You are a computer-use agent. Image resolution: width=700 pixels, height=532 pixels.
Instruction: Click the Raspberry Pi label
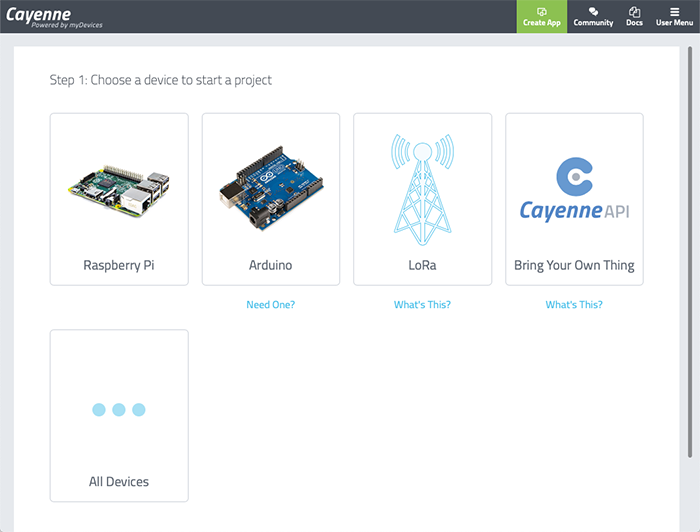point(119,265)
